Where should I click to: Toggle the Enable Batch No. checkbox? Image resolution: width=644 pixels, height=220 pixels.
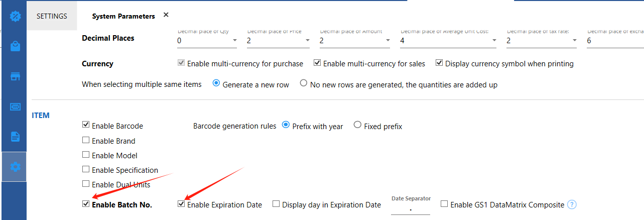(x=86, y=204)
